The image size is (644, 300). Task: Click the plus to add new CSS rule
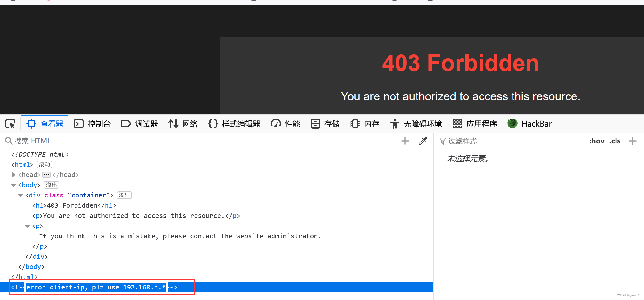[x=633, y=141]
